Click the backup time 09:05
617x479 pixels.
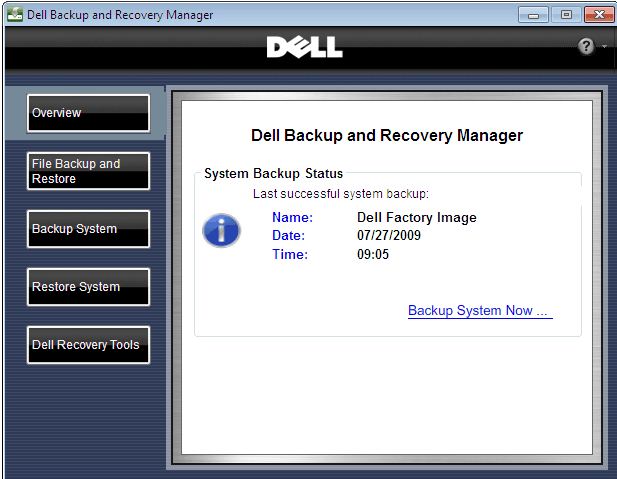pyautogui.click(x=373, y=254)
